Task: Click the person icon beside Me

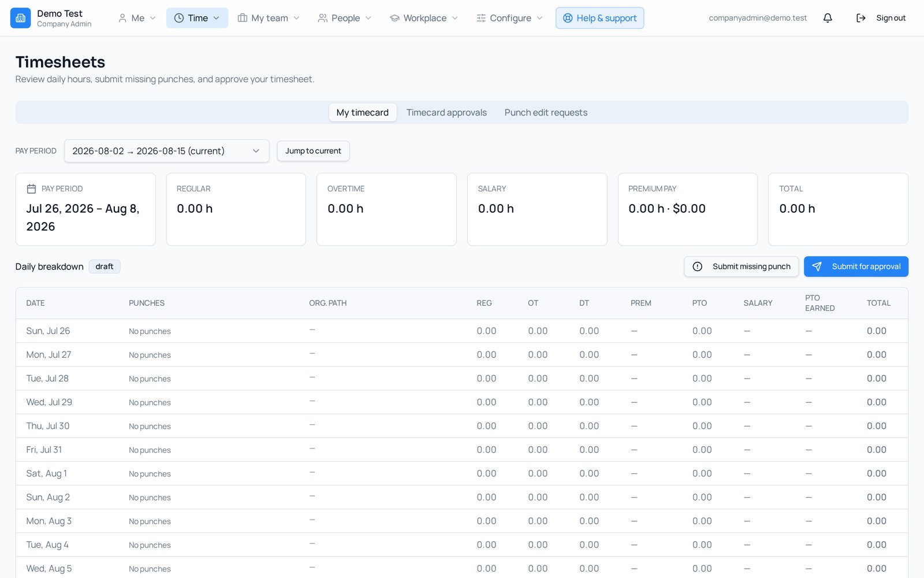Action: (122, 18)
